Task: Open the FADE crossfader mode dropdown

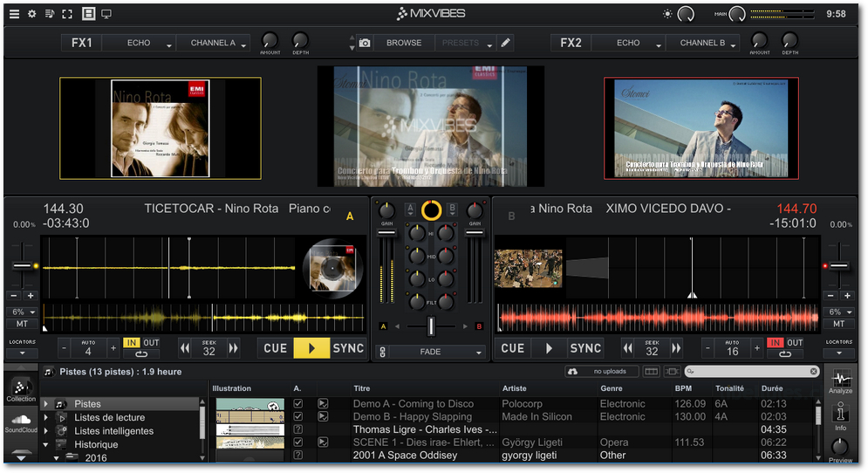Action: pos(437,352)
